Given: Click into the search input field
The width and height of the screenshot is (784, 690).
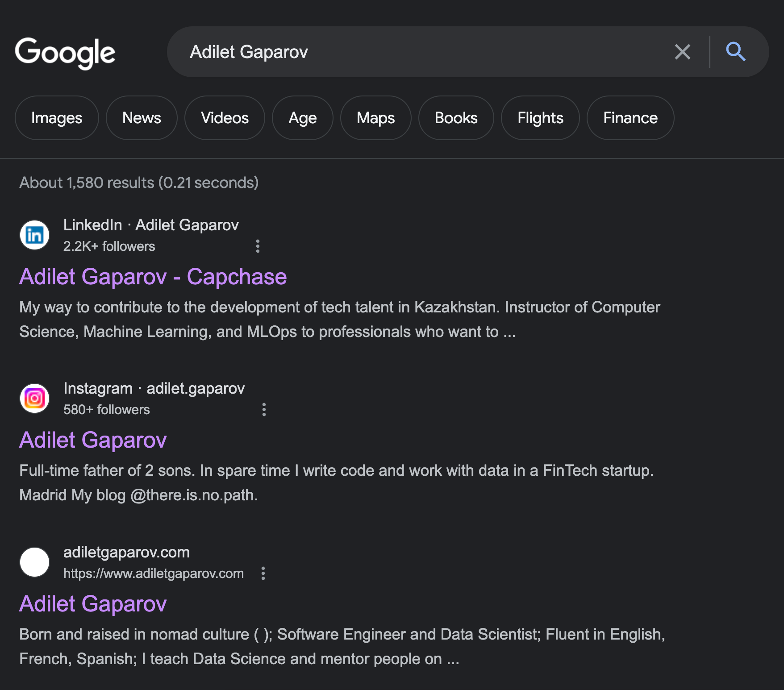Looking at the screenshot, I should (424, 52).
